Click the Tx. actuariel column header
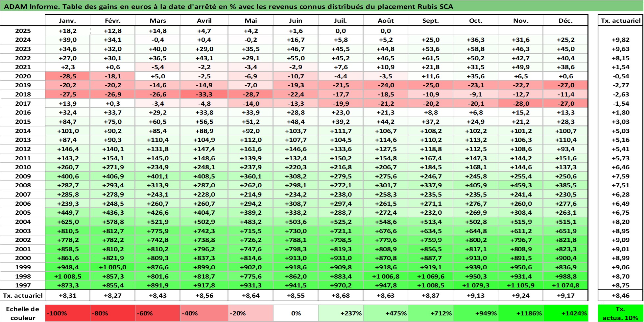 tap(621, 20)
